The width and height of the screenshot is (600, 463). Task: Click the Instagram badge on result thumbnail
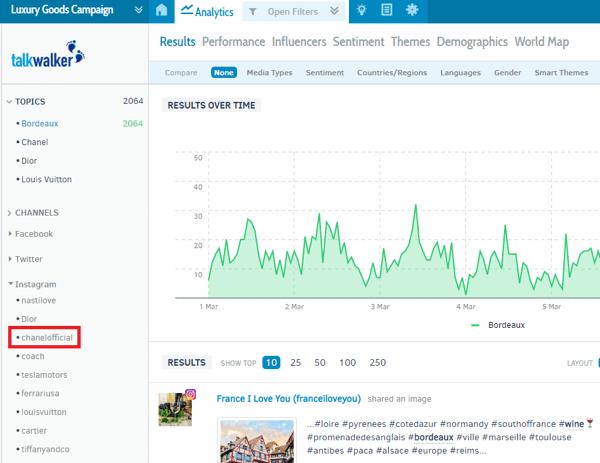(x=191, y=394)
